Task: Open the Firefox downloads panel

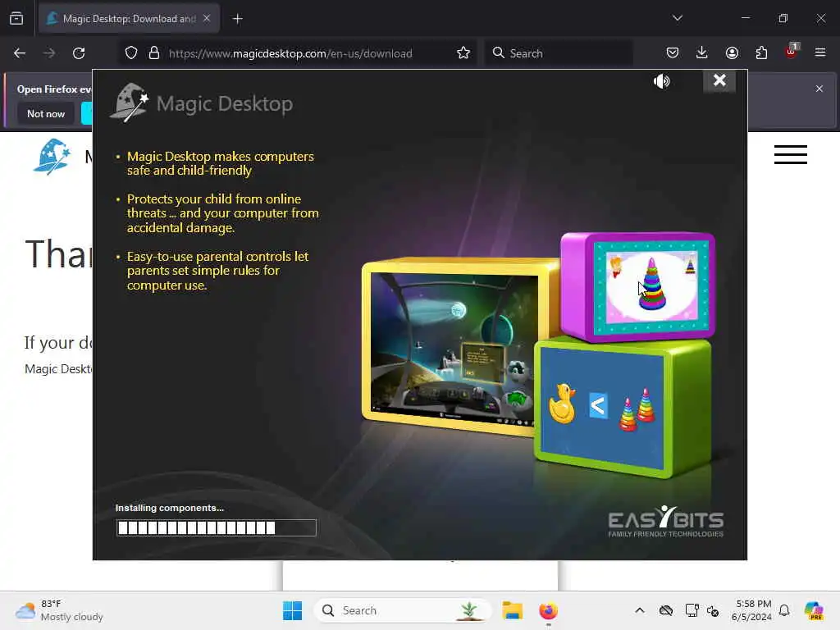Action: pyautogui.click(x=702, y=53)
